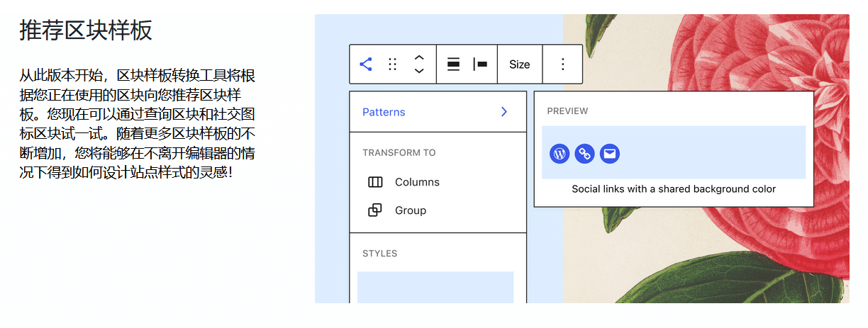Select the Patterns menu item

coord(384,112)
